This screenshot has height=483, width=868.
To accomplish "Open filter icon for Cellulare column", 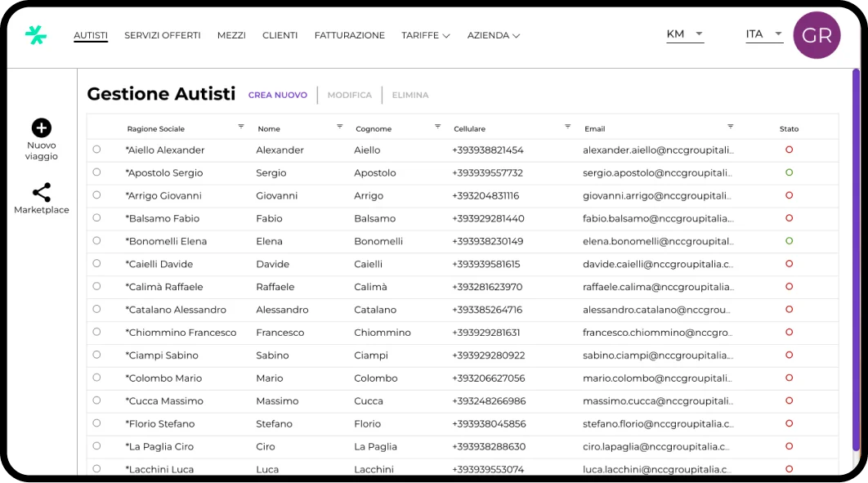I will click(x=568, y=127).
